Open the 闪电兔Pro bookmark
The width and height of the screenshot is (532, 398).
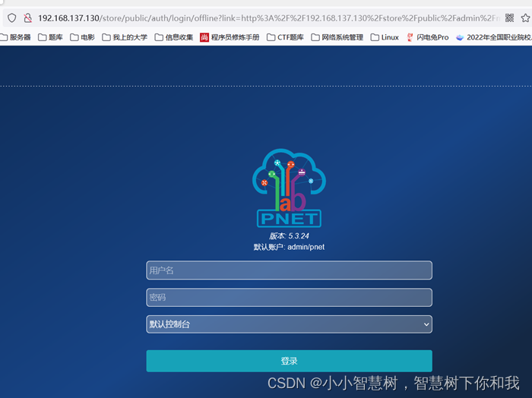[x=427, y=37]
